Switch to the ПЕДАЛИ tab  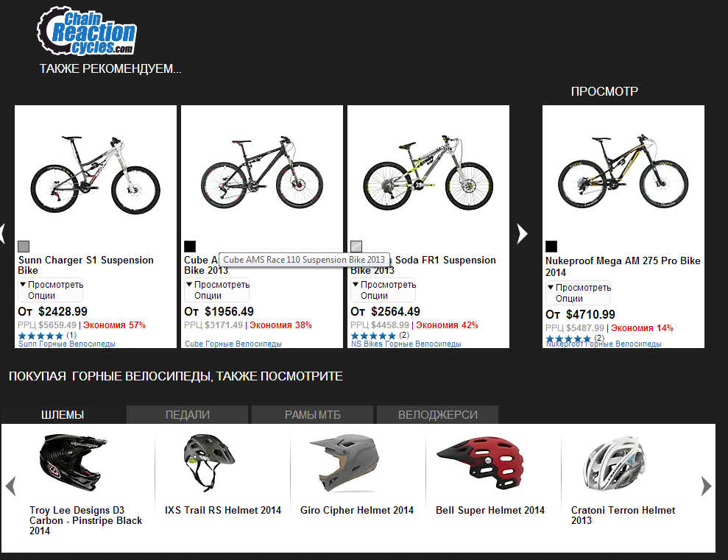[187, 415]
